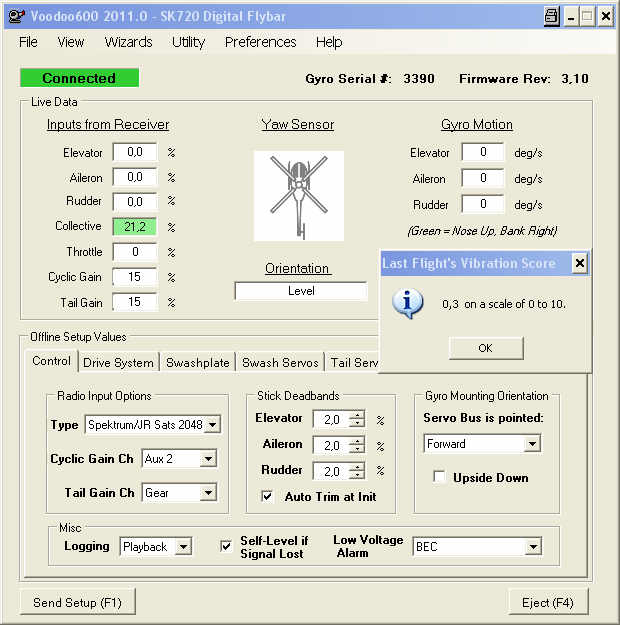Viewport: 620px width, 625px height.
Task: Click the Eject (F4) button
Action: point(548,602)
